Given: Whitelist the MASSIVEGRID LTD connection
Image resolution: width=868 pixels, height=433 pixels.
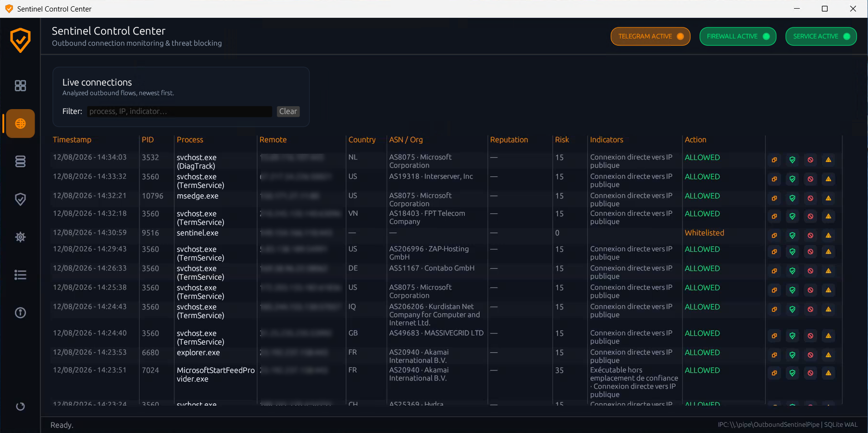Looking at the screenshot, I should tap(793, 336).
